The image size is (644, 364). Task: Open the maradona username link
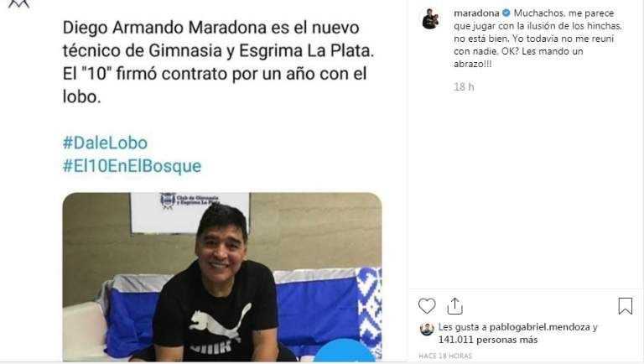[x=476, y=13]
